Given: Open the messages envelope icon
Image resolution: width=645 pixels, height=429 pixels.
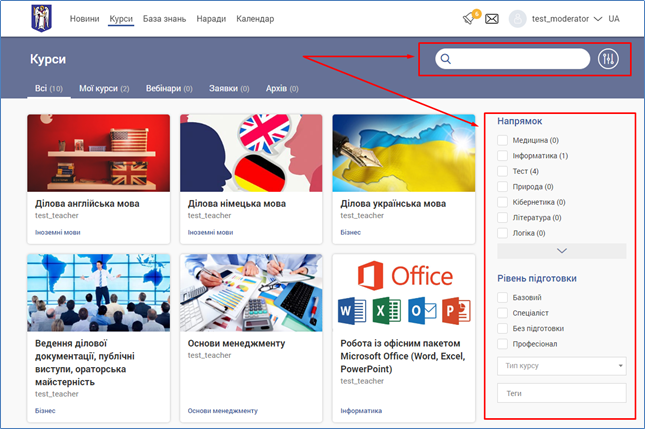Looking at the screenshot, I should coord(491,19).
